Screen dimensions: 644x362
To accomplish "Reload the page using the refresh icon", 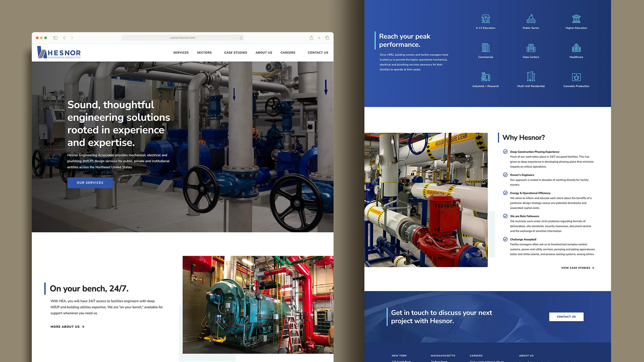I will click(241, 38).
